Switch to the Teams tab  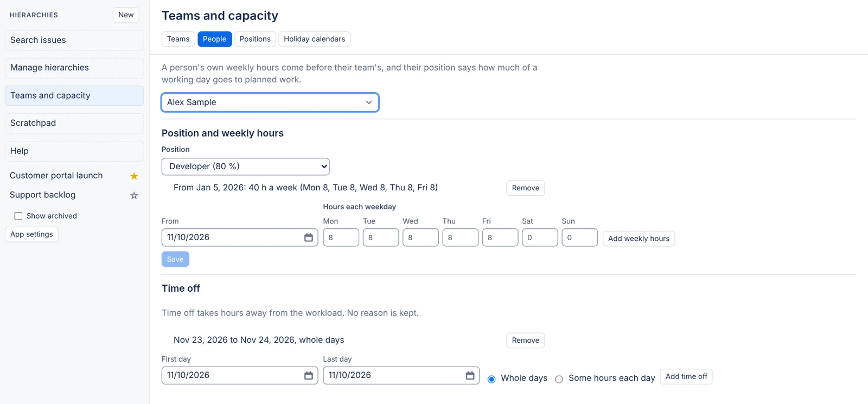pos(178,39)
